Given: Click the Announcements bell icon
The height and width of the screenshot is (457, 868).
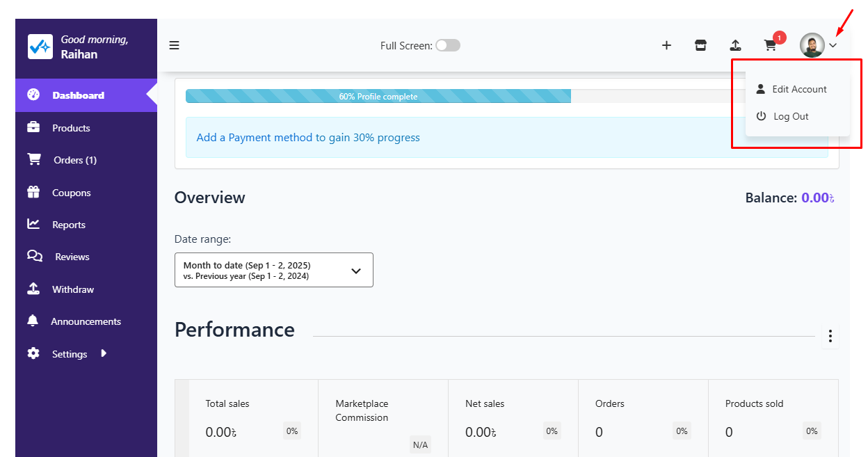Looking at the screenshot, I should coord(33,321).
